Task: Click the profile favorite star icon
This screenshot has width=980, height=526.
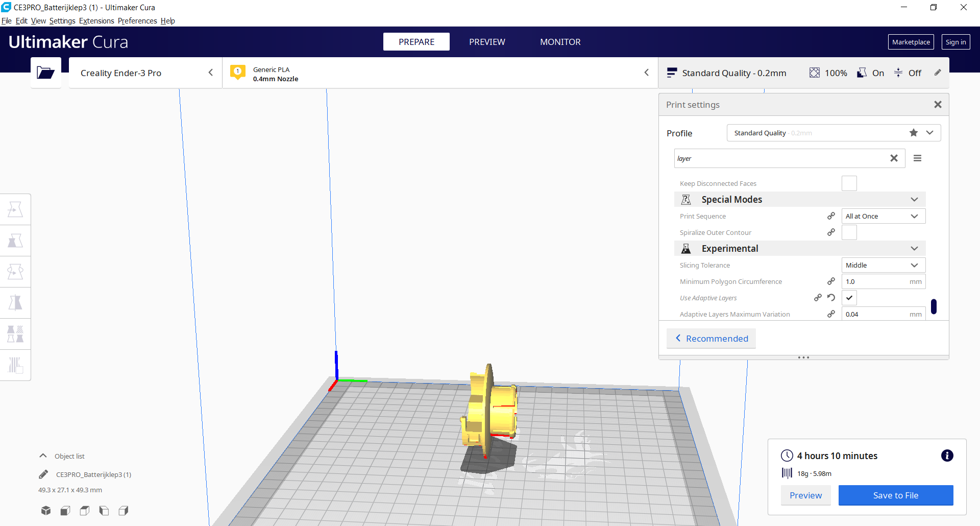Action: pyautogui.click(x=914, y=133)
